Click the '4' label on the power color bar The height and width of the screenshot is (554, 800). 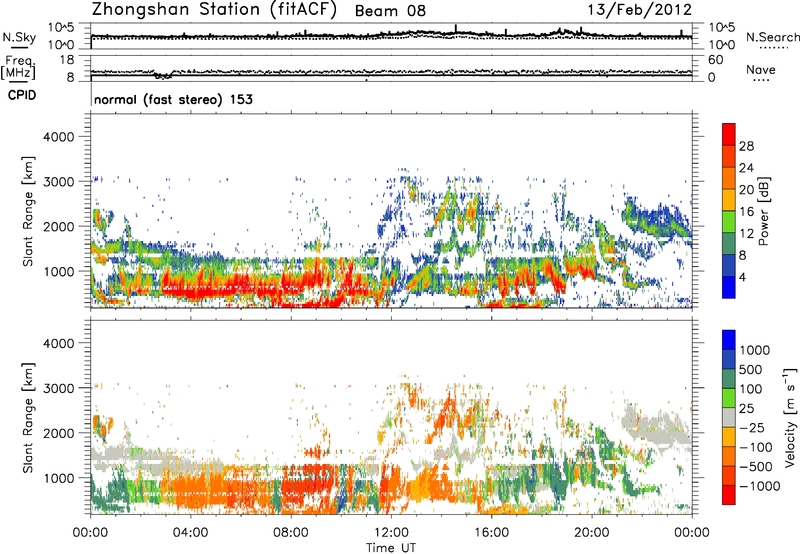[743, 278]
